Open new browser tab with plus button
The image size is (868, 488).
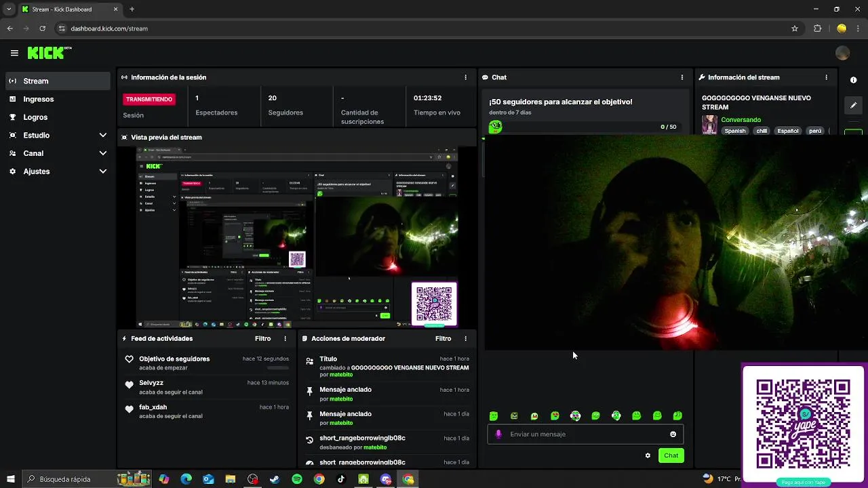132,9
